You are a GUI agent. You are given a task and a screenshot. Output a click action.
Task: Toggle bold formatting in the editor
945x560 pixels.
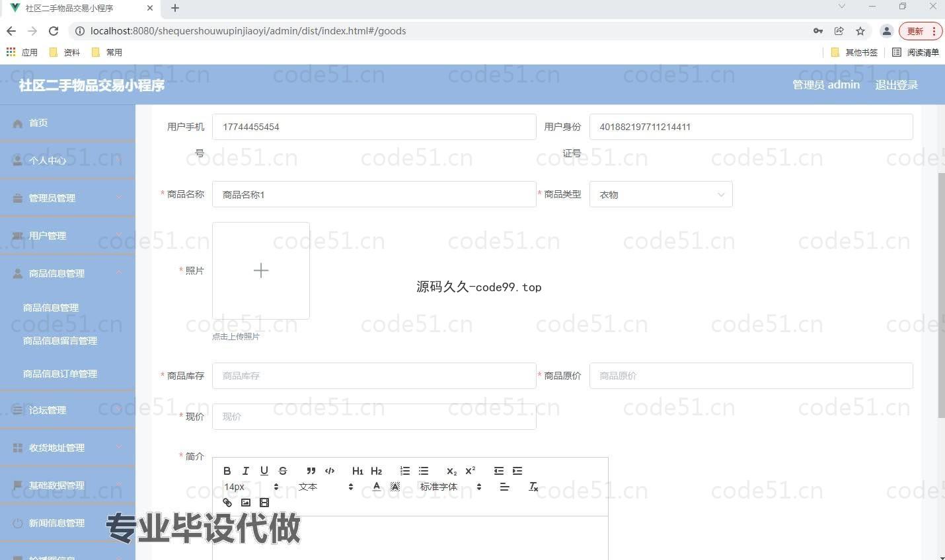point(227,471)
